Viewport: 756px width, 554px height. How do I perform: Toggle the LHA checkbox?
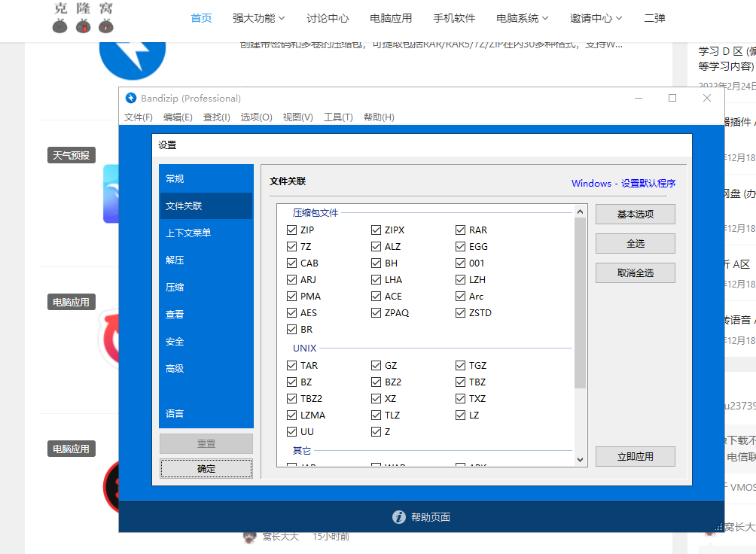[x=376, y=280]
